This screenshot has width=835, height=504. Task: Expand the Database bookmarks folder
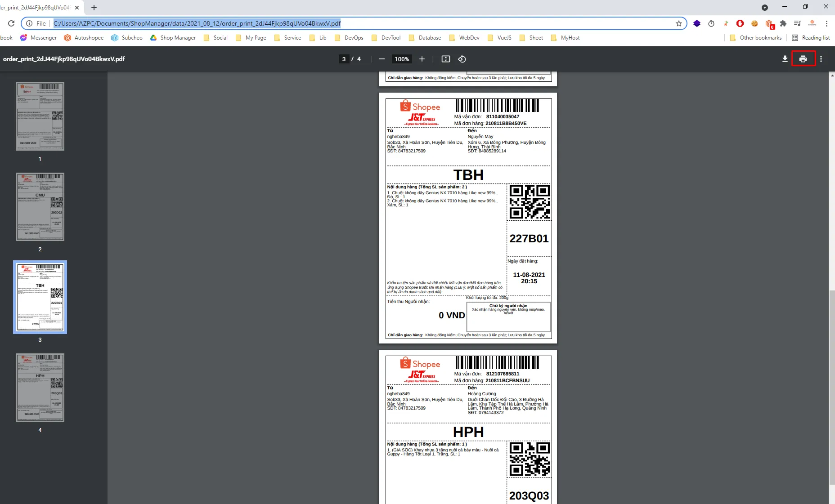[x=425, y=38]
